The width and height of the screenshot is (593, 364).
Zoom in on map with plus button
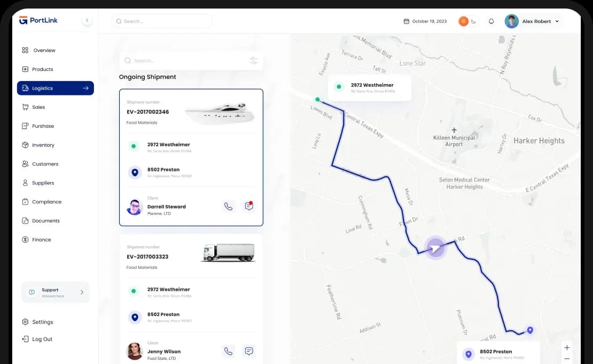point(567,347)
